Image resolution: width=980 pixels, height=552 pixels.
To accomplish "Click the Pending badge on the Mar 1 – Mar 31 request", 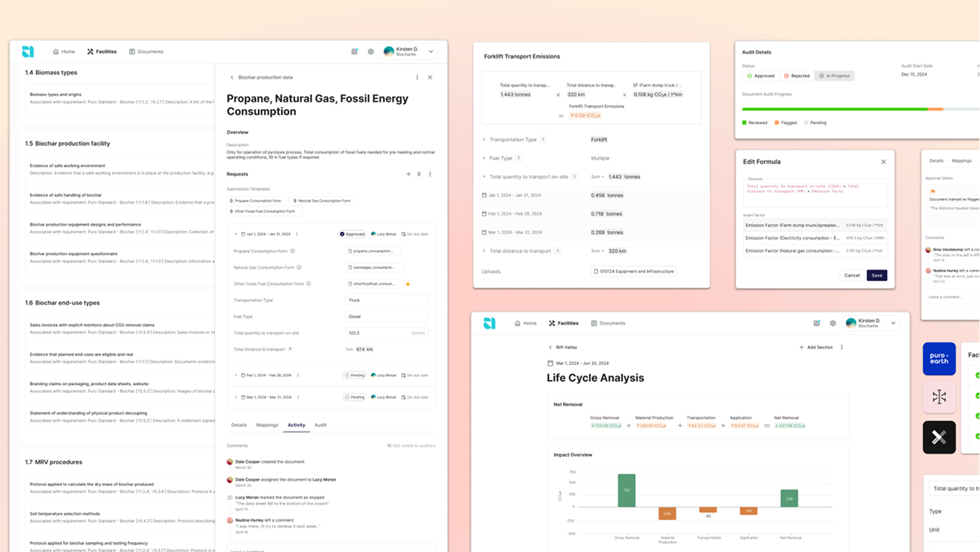I will 354,397.
